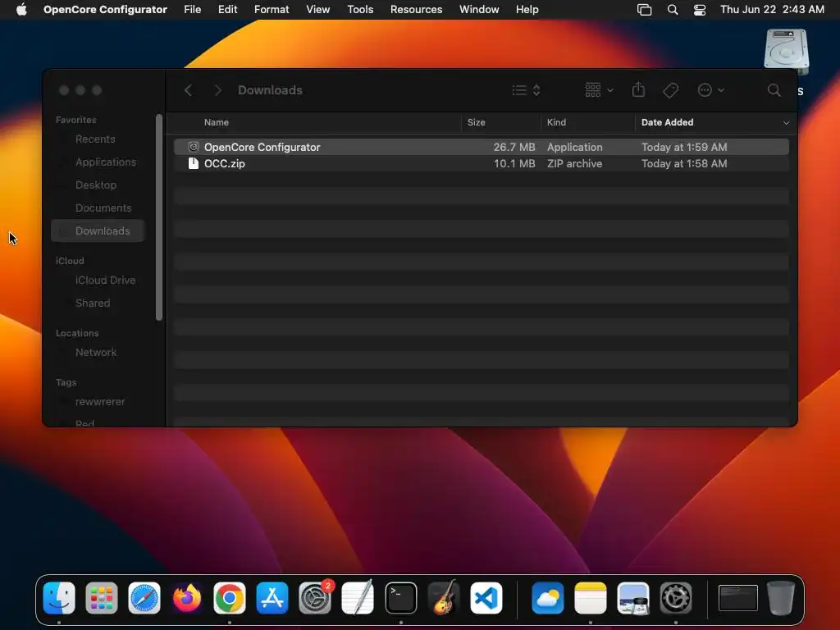The height and width of the screenshot is (630, 840).
Task: Sort by the Date Added column header
Action: pyautogui.click(x=667, y=123)
